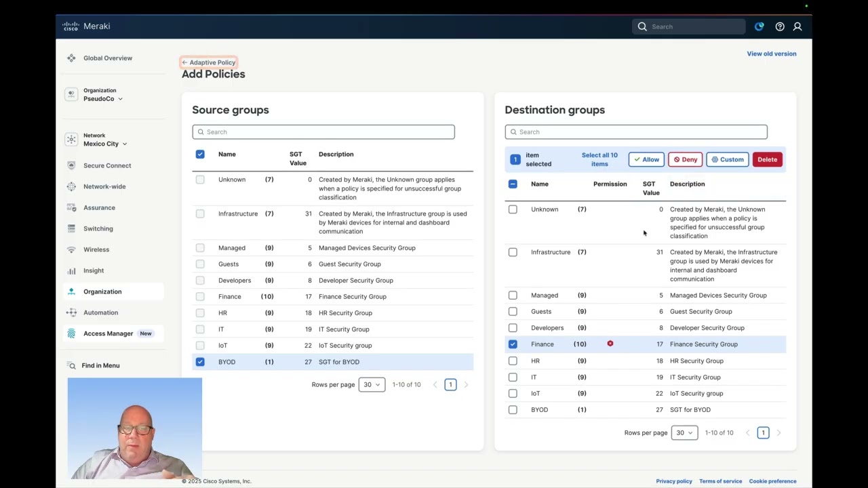Click Select all 10 items link
Viewport: 868px width, 488px height.
pyautogui.click(x=599, y=159)
